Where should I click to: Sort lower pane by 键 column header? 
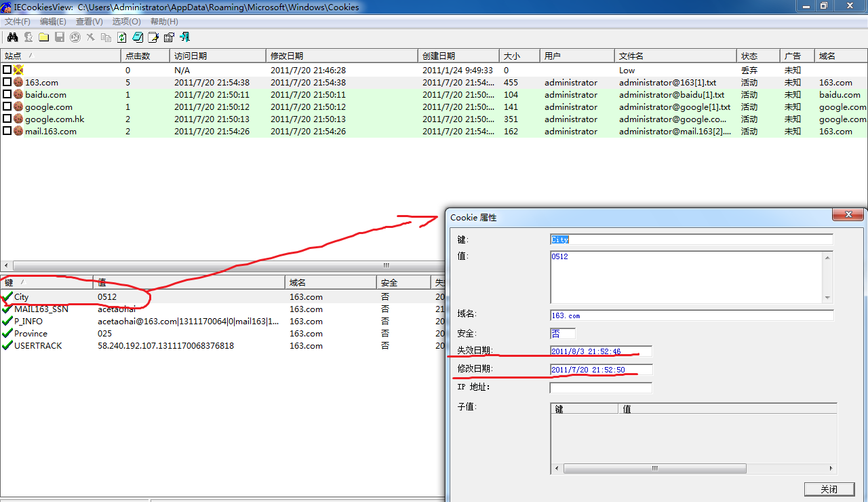tap(47, 282)
